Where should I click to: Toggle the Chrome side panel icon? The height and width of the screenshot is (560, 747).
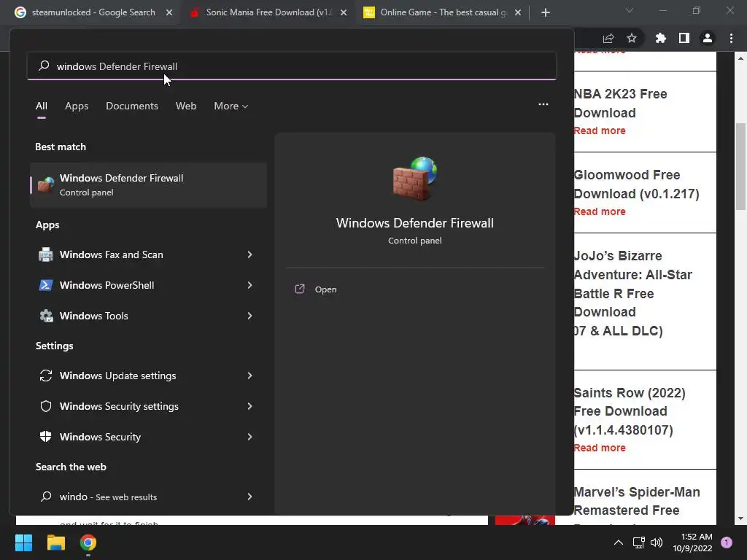click(684, 38)
